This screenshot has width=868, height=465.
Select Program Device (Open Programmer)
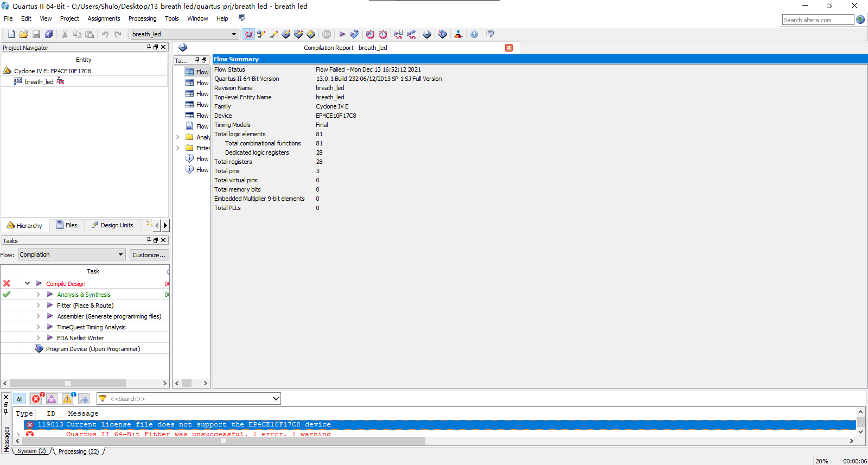point(93,349)
